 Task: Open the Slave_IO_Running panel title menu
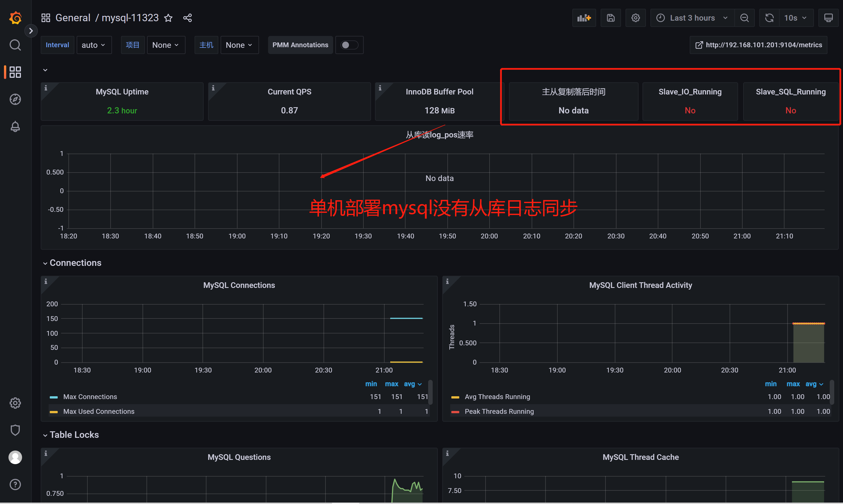point(690,92)
